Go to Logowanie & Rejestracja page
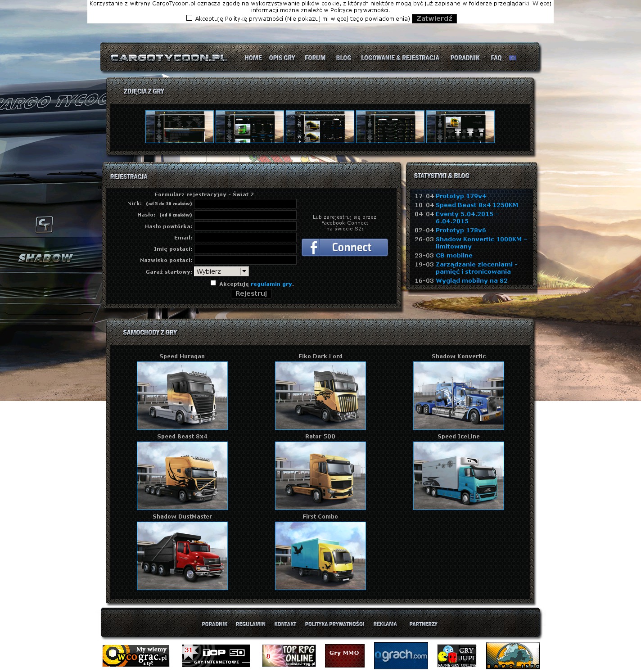Screen dimensions: 641x672 click(x=400, y=58)
